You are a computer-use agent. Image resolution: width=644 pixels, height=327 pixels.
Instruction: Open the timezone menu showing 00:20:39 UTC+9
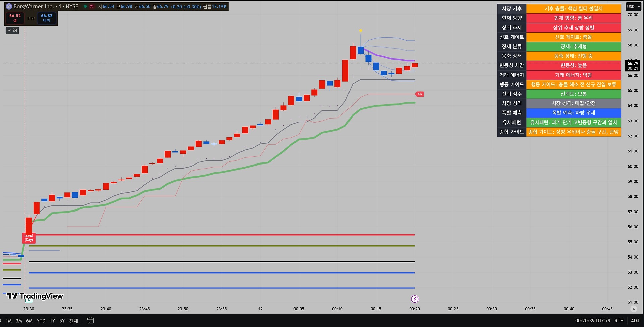(593, 321)
